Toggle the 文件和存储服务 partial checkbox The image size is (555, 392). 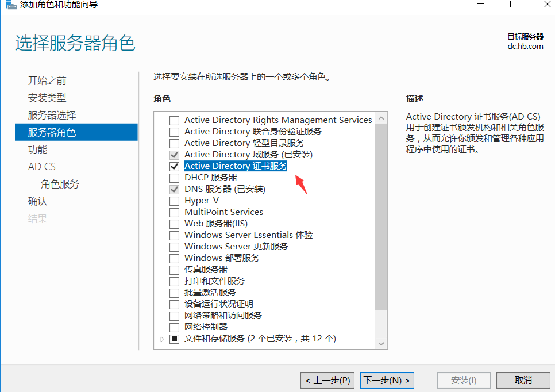coord(174,339)
